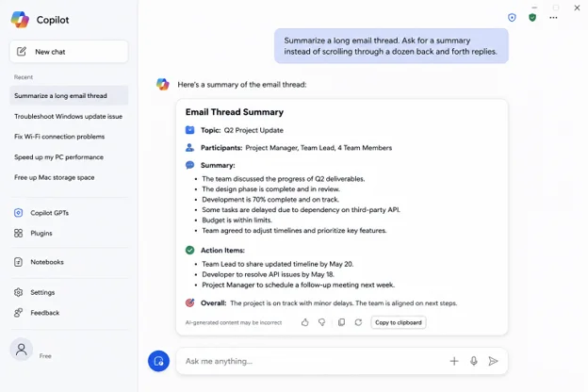Click the Free plan label

[x=45, y=356]
